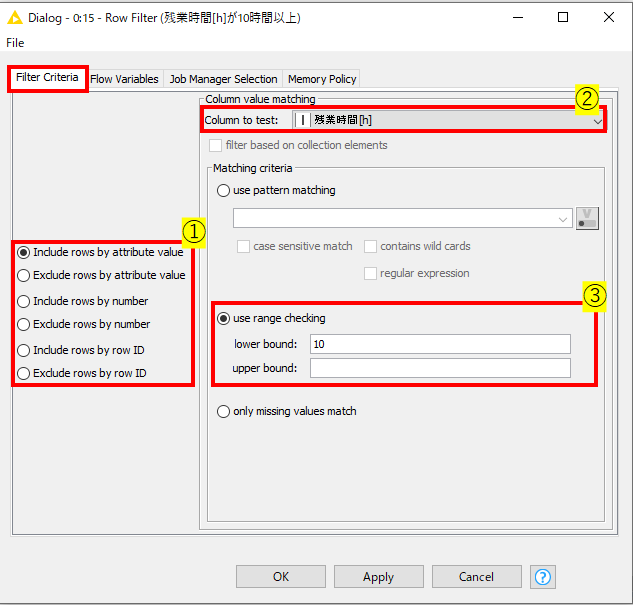Image resolution: width=633 pixels, height=605 pixels.
Task: Switch to the Job Manager Selection tab
Action: click(x=223, y=79)
